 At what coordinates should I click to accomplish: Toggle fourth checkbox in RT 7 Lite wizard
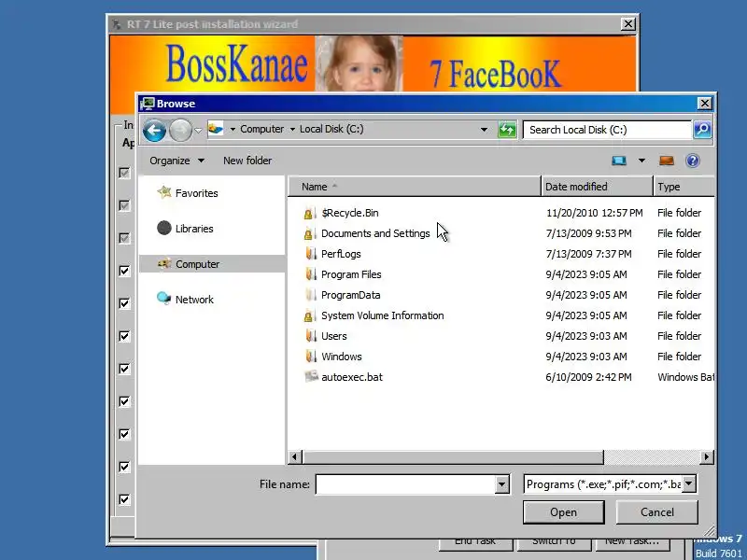124,271
